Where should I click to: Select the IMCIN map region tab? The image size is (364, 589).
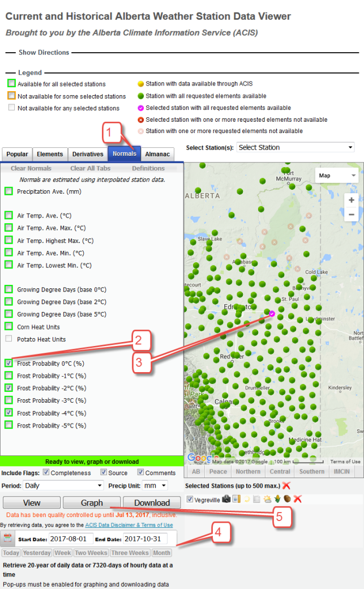click(341, 471)
